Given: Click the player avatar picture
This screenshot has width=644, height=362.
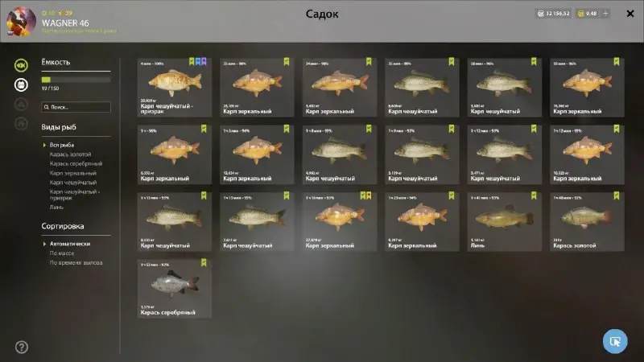Looking at the screenshot, I should [x=21, y=22].
